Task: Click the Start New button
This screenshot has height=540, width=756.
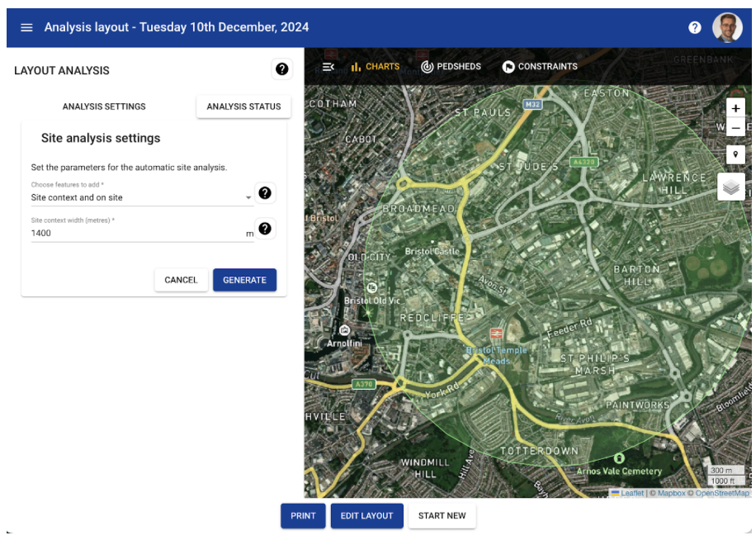Action: tap(442, 516)
